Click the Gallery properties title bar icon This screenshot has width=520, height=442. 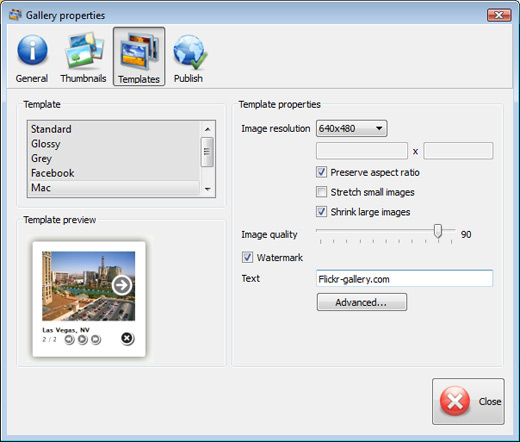(15, 15)
